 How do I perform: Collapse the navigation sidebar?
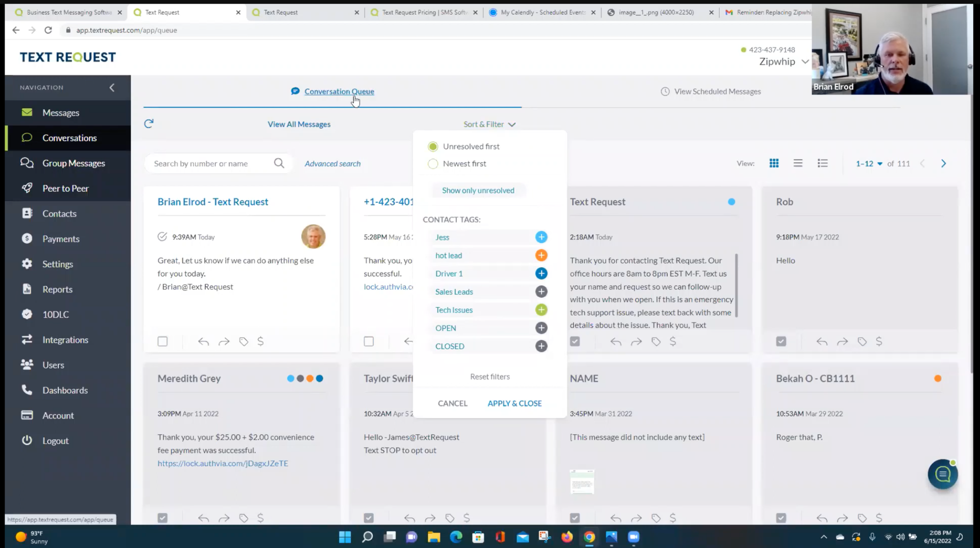(112, 87)
